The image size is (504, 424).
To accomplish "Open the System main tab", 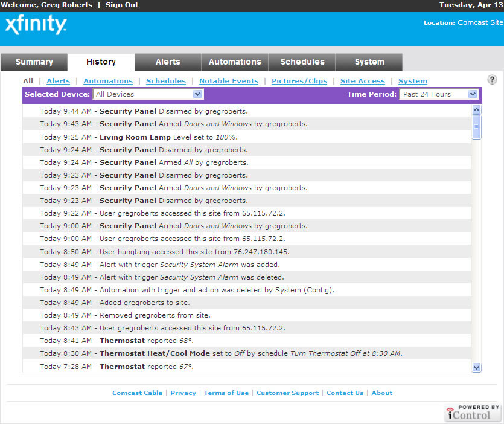I will coord(369,62).
